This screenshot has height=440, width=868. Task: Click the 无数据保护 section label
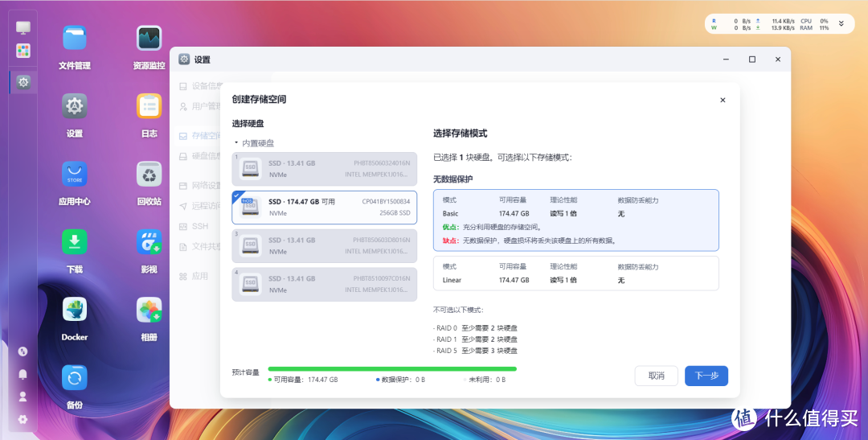click(x=452, y=179)
